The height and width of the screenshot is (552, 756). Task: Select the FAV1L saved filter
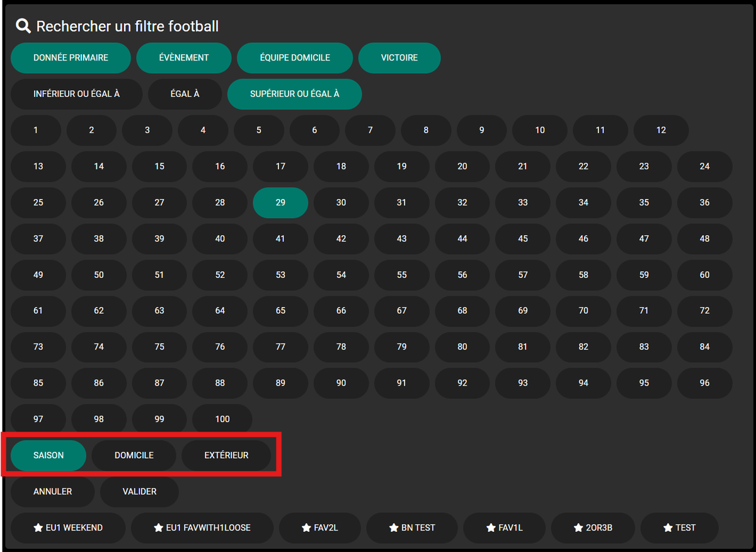(x=504, y=528)
